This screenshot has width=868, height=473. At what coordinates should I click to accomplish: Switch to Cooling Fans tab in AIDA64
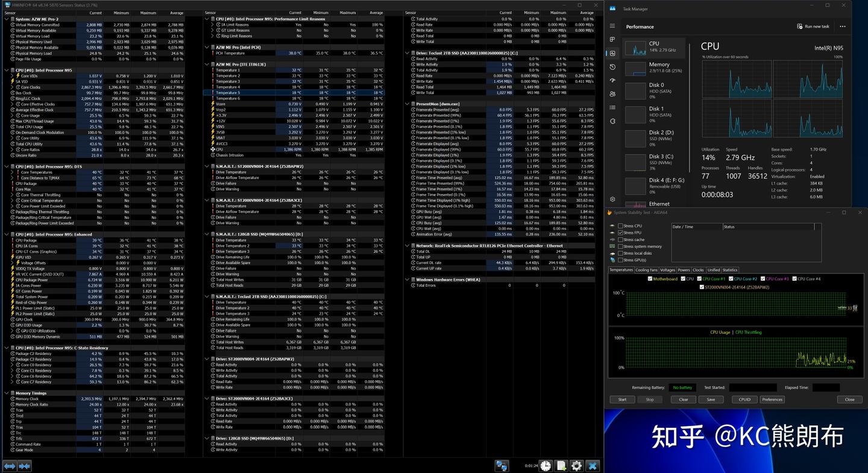[x=646, y=270]
